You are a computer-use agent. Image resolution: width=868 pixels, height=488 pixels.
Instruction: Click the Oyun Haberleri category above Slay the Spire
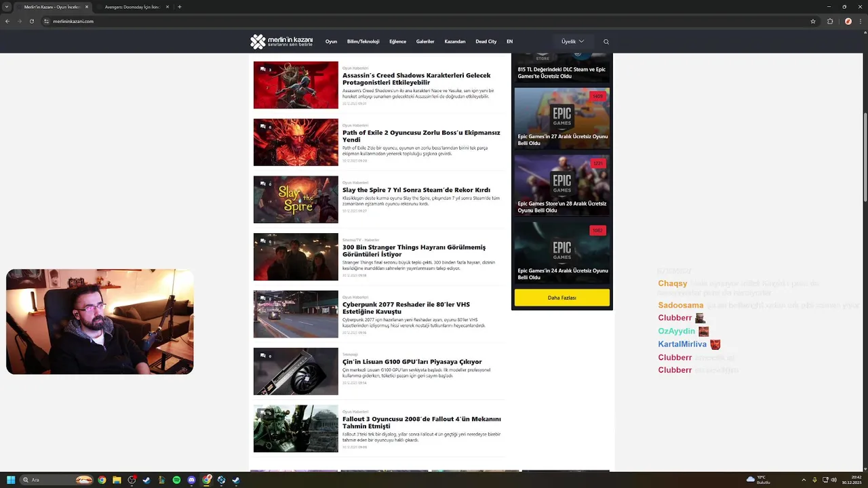355,182
